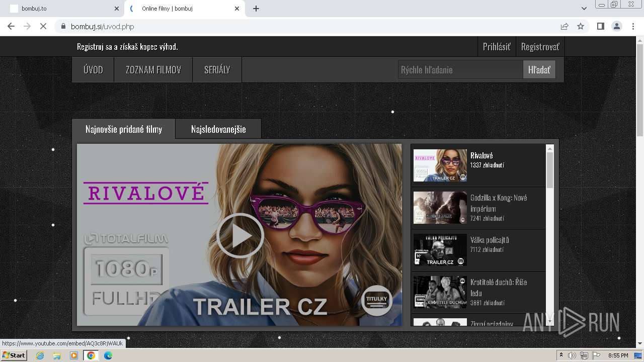
Task: Click the browser back arrow
Action: (x=11, y=26)
